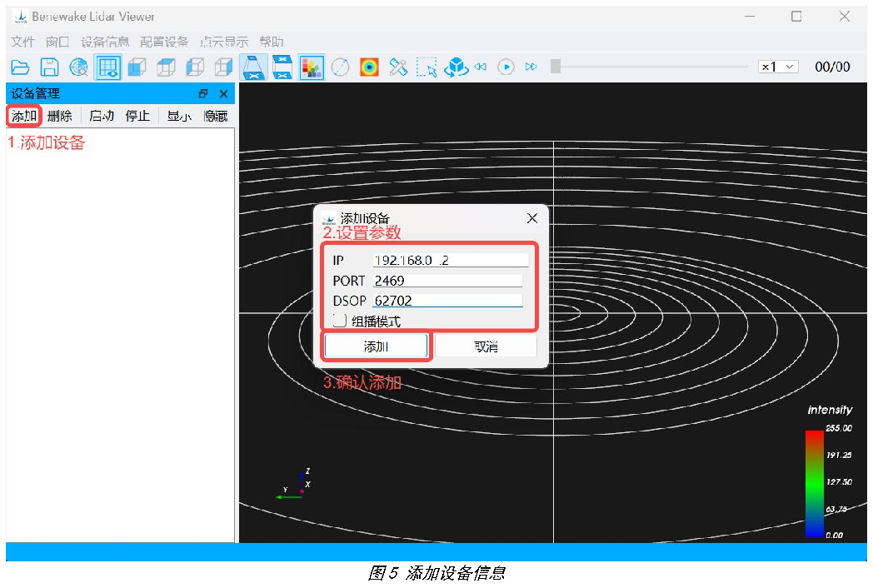
Task: Click the rotate 3D cube icon
Action: point(456,67)
